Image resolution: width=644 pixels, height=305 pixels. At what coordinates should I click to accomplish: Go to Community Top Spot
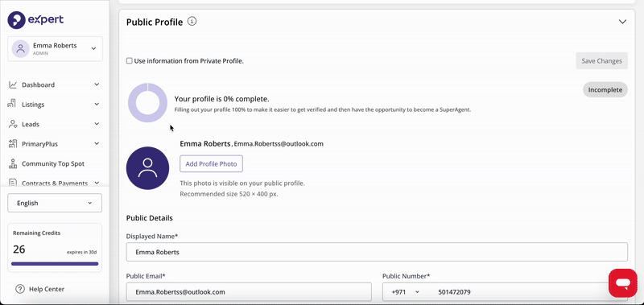coord(53,164)
